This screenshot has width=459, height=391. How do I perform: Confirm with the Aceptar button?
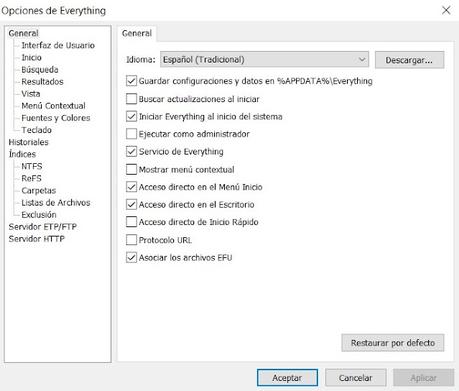pyautogui.click(x=287, y=378)
